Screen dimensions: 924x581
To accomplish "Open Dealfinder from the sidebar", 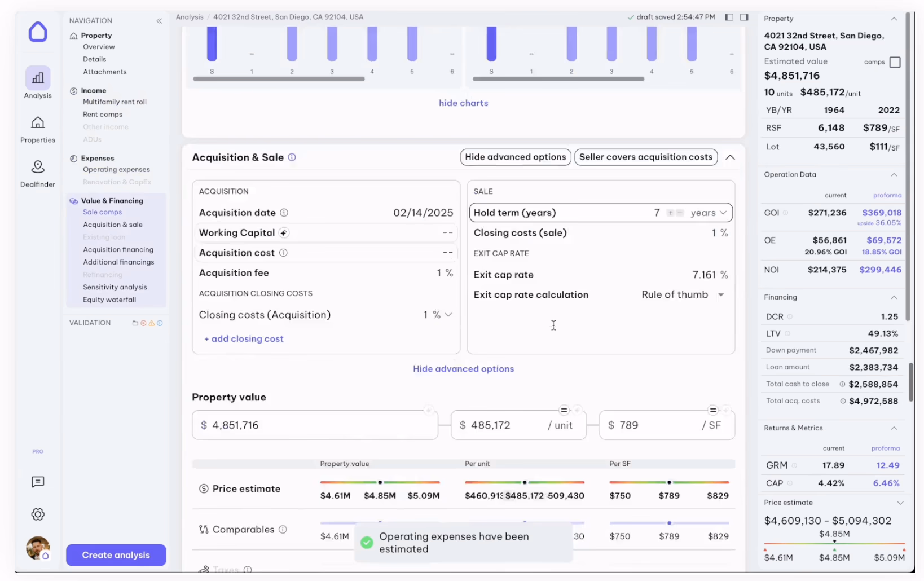I will (38, 174).
